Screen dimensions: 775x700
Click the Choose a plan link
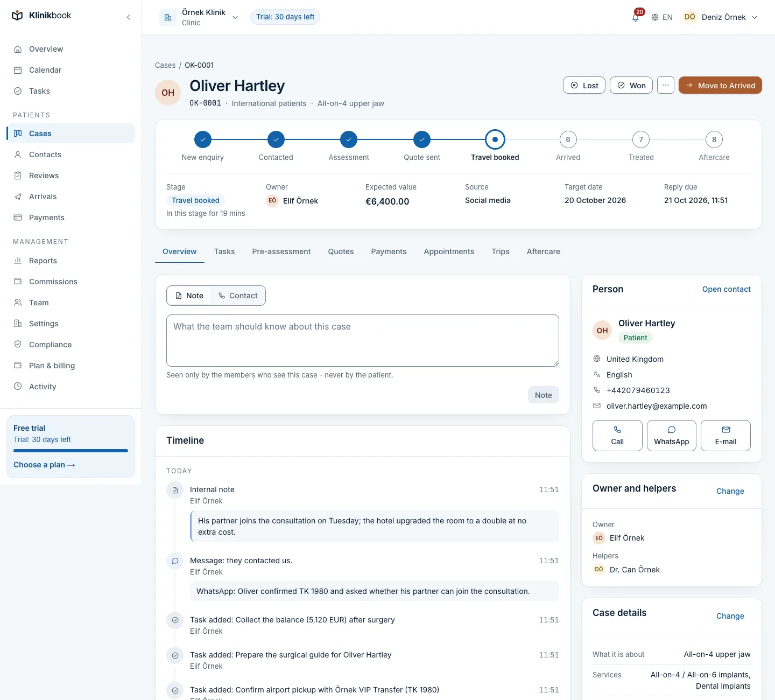point(44,465)
